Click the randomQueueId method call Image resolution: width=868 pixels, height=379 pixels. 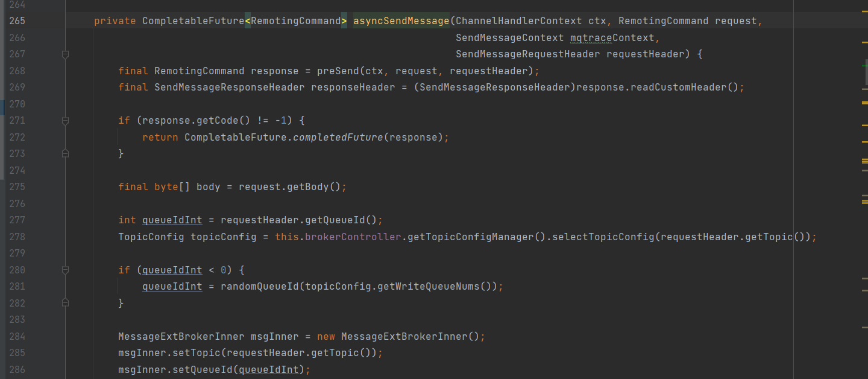259,287
